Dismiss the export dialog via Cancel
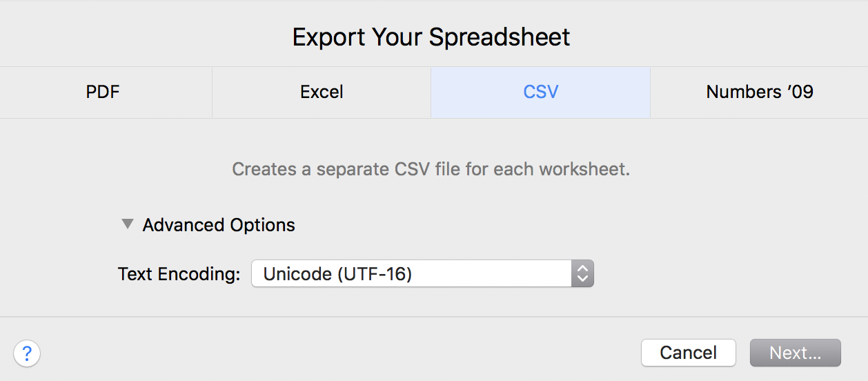Screen dimensions: 868x381 688,353
